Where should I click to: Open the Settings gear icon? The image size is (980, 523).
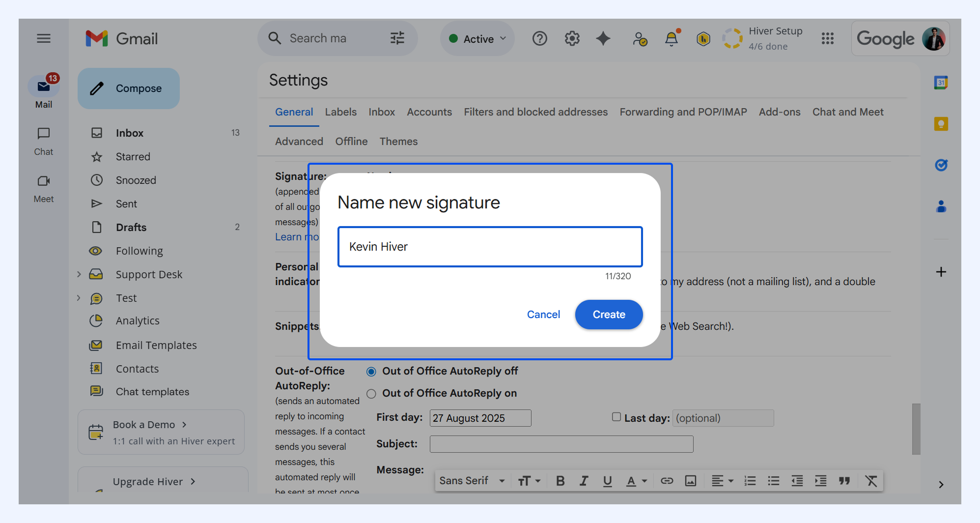(572, 38)
